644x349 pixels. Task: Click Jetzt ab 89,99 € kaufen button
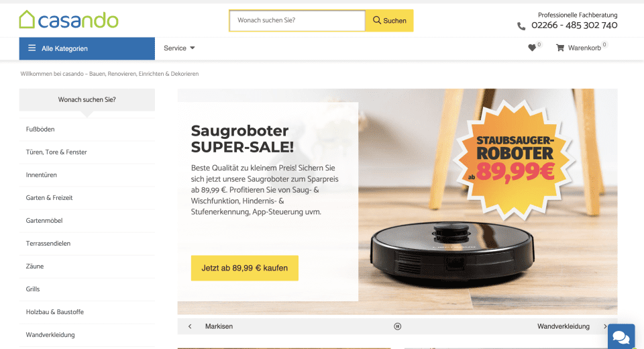[x=245, y=268]
